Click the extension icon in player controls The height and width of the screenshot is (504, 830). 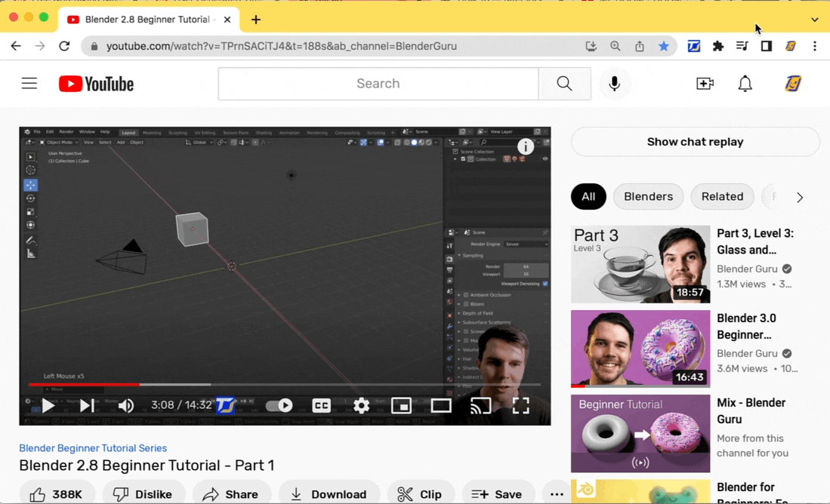(226, 406)
